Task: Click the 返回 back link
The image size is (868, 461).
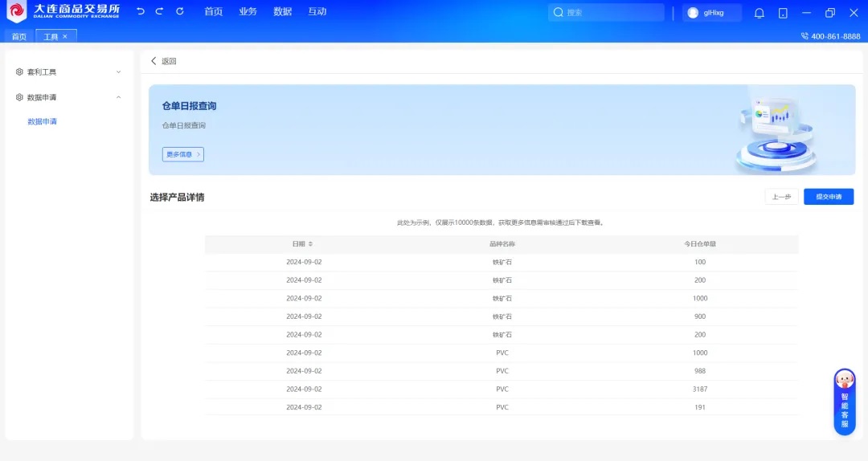Action: [163, 61]
